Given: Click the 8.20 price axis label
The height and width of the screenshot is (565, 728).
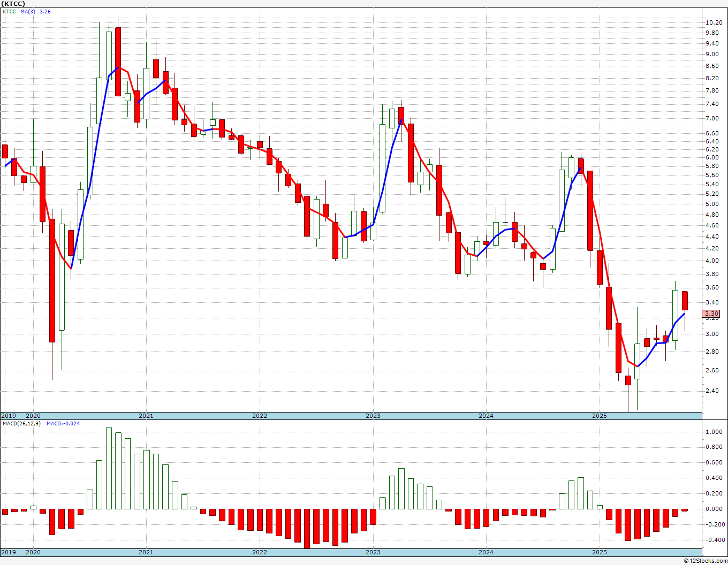Looking at the screenshot, I should 712,78.
